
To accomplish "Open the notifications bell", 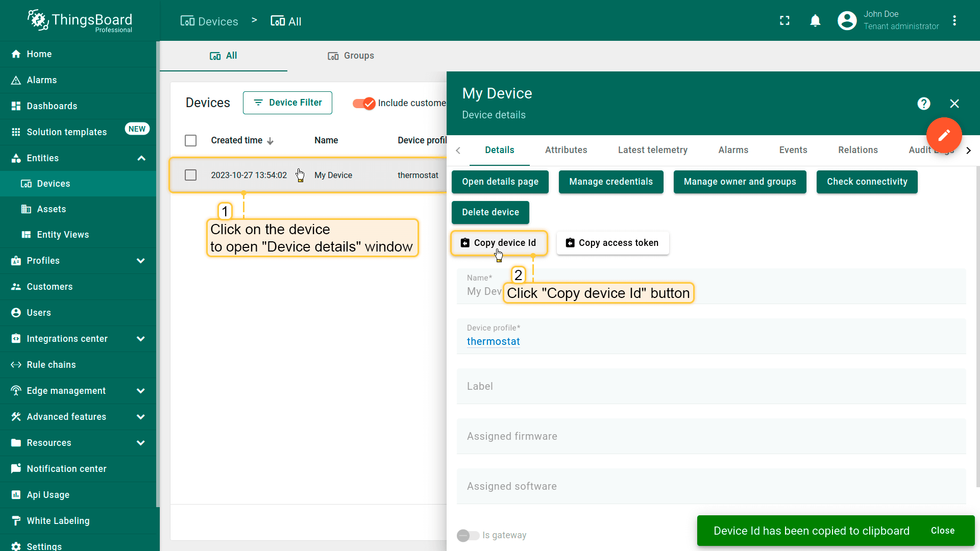I will (815, 20).
